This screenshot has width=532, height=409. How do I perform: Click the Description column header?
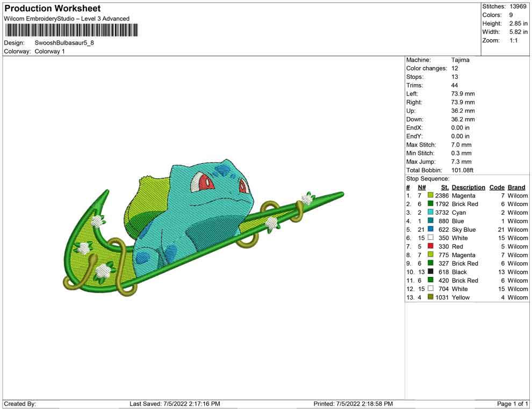click(x=468, y=187)
